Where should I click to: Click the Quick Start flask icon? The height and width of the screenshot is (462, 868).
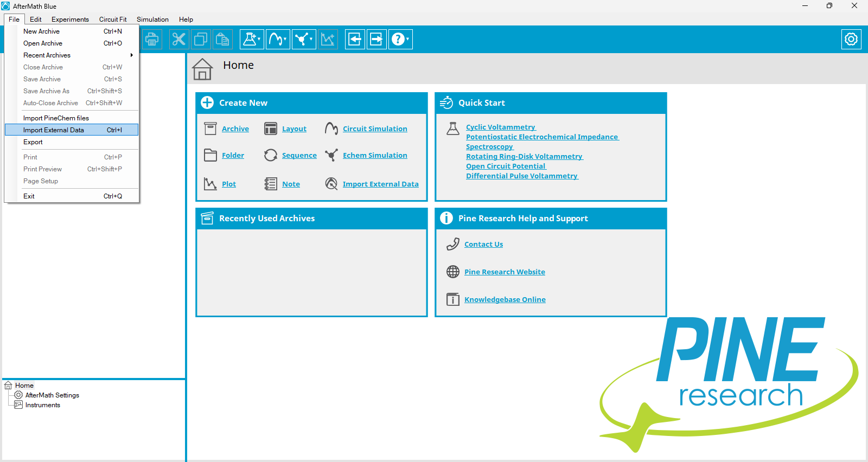pos(453,129)
